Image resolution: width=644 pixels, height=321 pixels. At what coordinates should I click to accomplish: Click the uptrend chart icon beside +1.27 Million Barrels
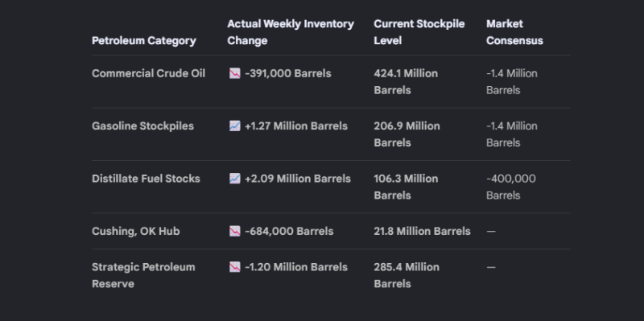coord(234,126)
